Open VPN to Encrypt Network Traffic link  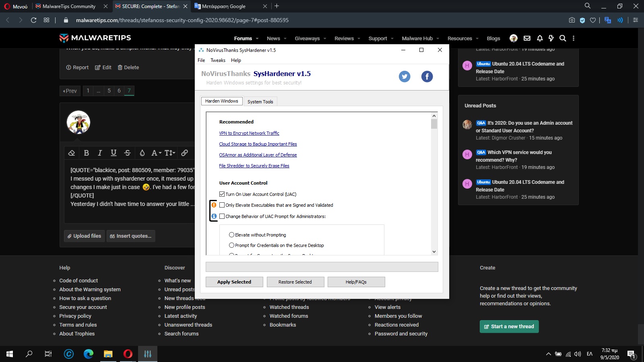[x=249, y=133]
